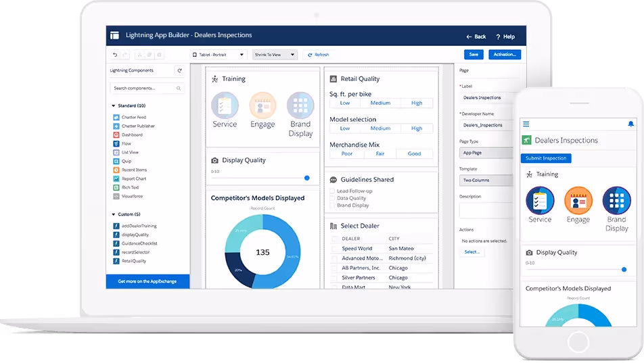Toggle the select-all checkbox in Dealer header

334,239
